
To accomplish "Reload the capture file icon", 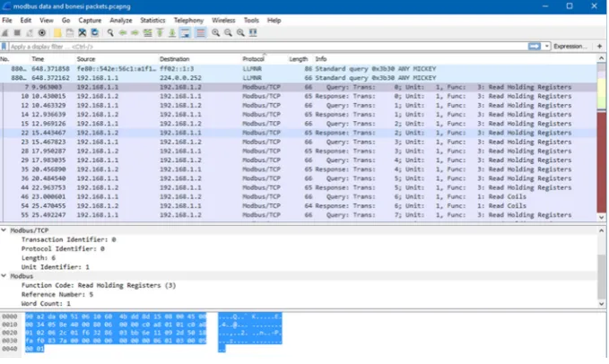I will tap(94, 33).
